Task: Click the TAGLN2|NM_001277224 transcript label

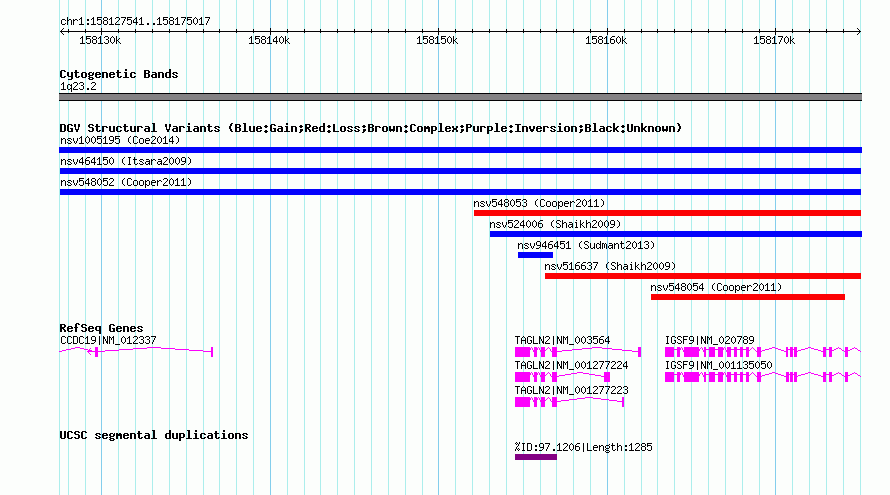Action: (x=572, y=366)
